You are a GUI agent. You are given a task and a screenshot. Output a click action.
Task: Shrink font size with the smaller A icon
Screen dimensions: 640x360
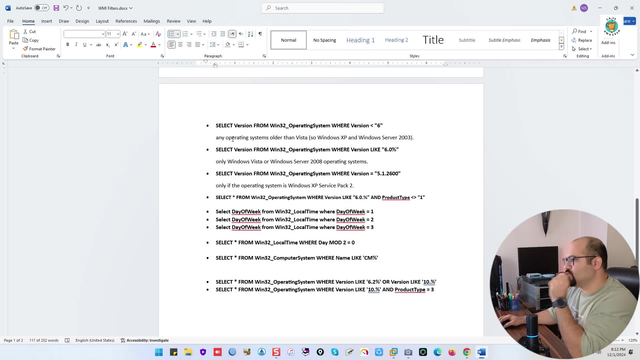134,34
